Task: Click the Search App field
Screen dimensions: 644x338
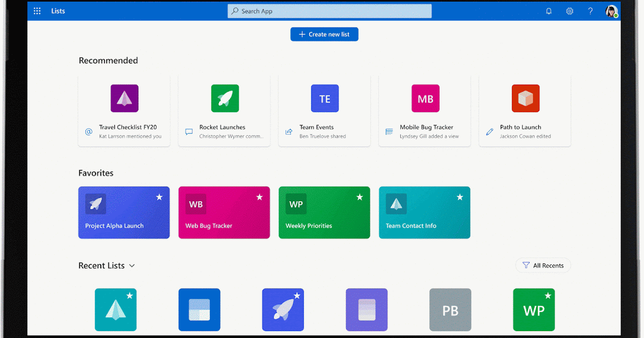Action: [330, 11]
